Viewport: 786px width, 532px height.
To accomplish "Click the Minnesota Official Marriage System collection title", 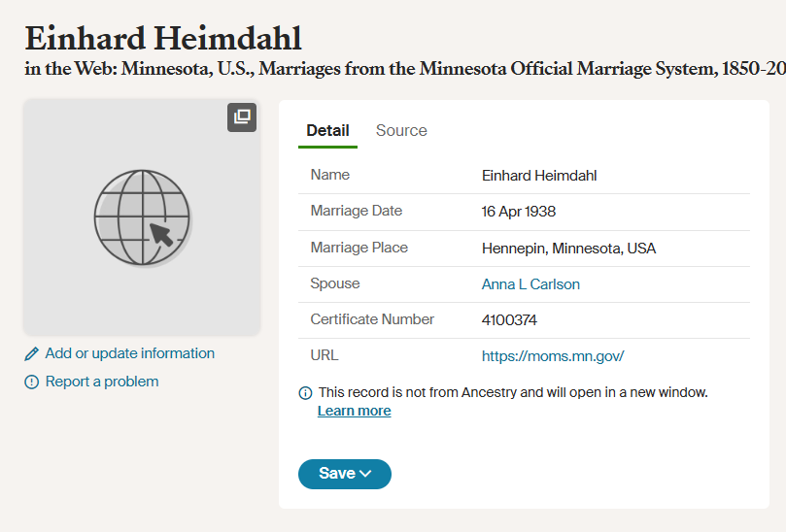I will pyautogui.click(x=405, y=69).
